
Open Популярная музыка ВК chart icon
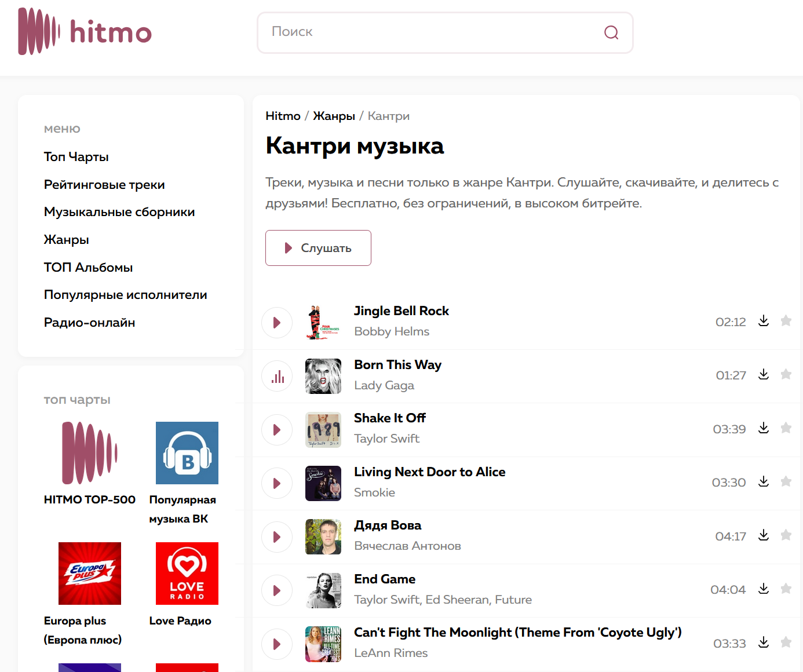point(187,453)
